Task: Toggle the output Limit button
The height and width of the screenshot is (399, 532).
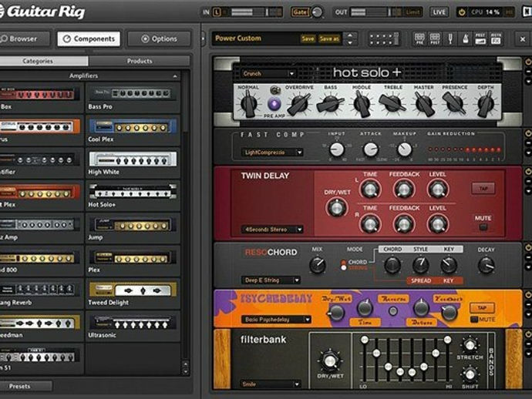Action: (x=412, y=12)
